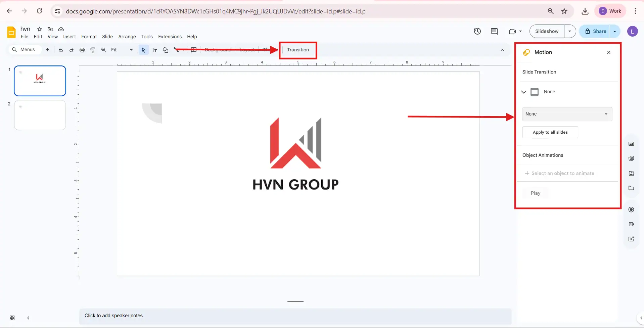Add new slide plus button
Viewport: 644px width, 328px height.
[47, 50]
